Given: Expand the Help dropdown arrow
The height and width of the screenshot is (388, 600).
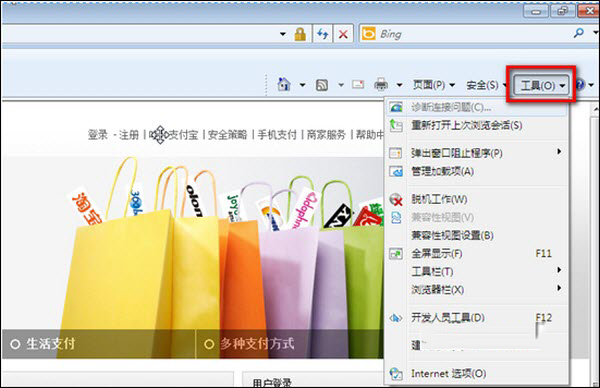Looking at the screenshot, I should (x=591, y=85).
